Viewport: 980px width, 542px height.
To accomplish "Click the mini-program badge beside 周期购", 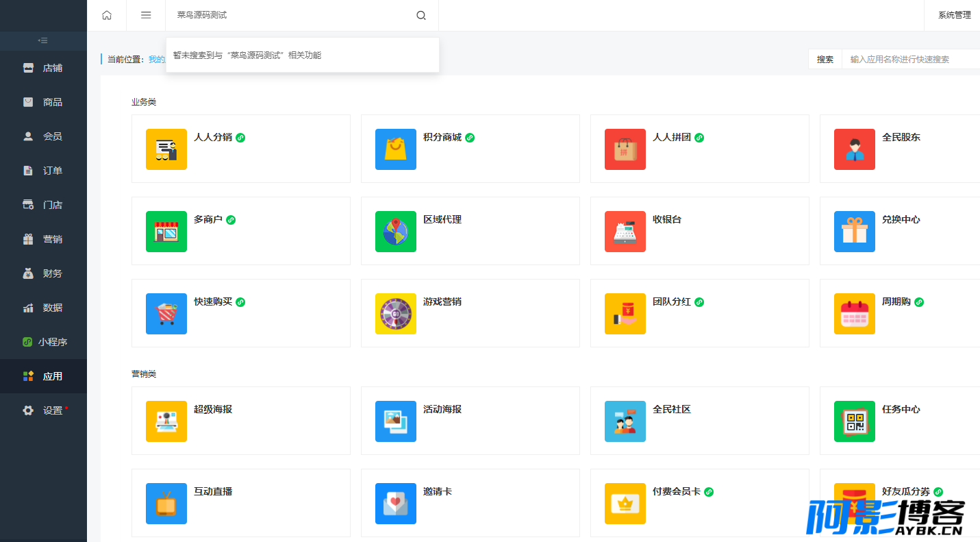I will click(x=919, y=302).
